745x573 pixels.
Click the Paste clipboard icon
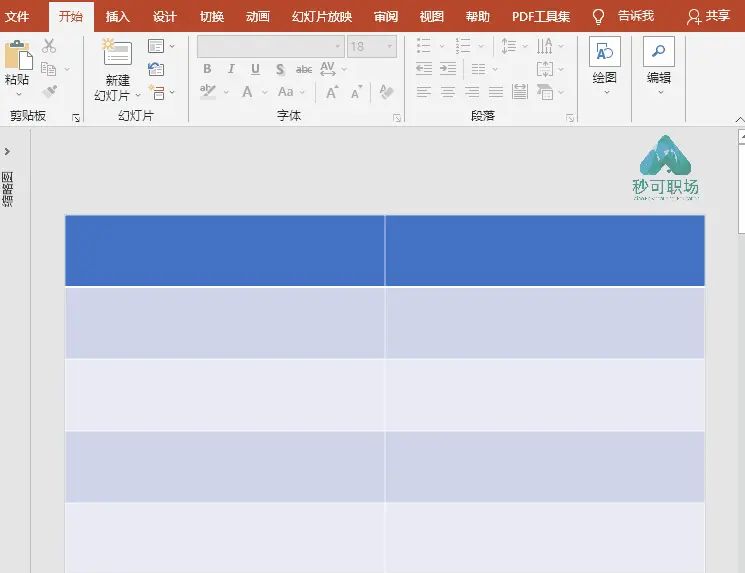coord(18,55)
